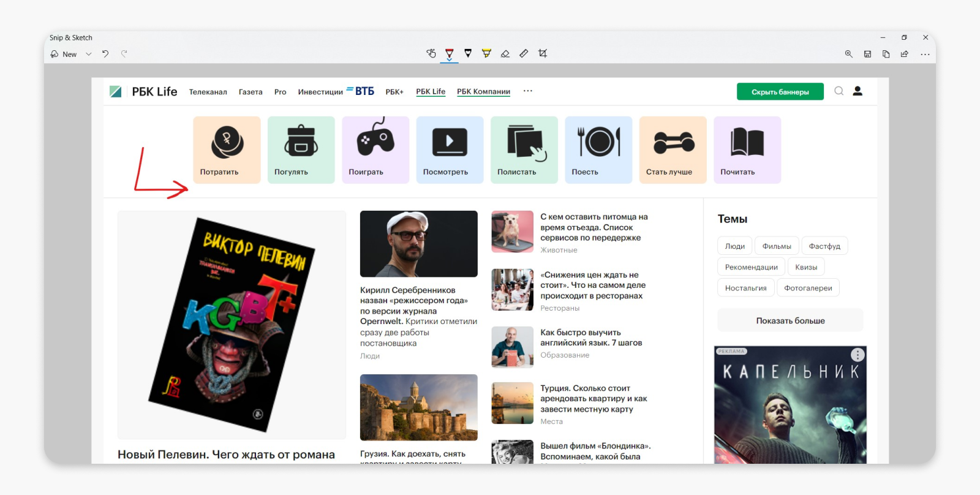Select the eraser tool
Image resolution: width=980 pixels, height=495 pixels.
[505, 54]
